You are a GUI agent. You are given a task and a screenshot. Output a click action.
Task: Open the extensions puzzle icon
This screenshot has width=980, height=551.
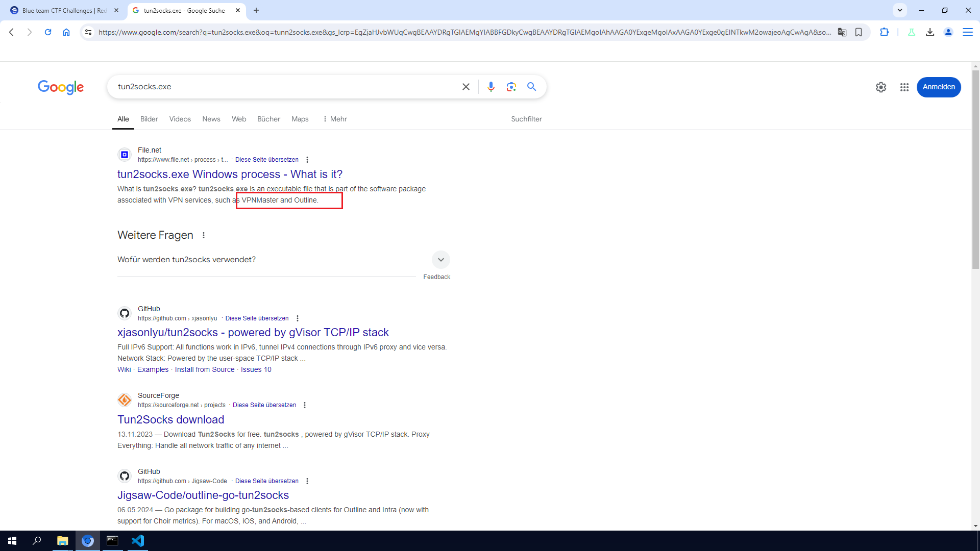coord(884,32)
